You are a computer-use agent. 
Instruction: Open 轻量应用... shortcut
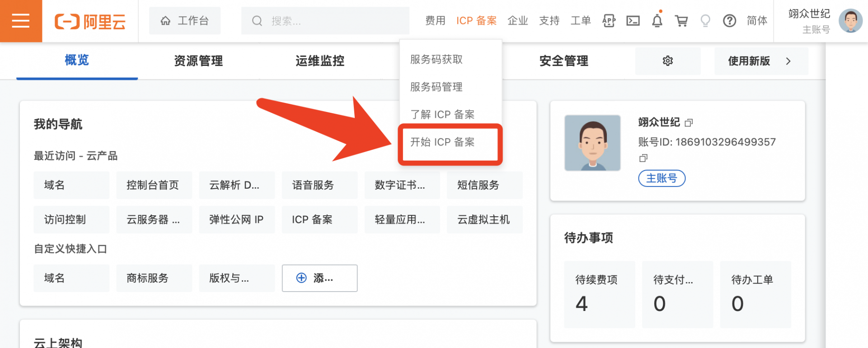(x=402, y=219)
